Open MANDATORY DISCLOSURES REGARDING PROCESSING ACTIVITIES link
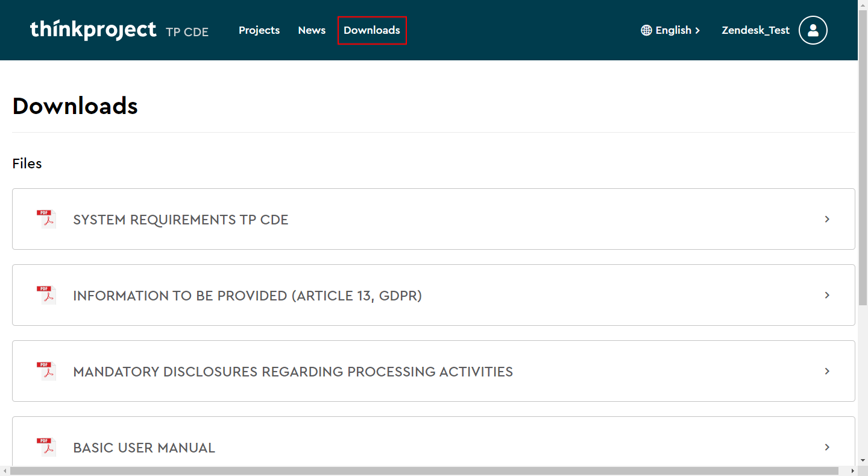 (293, 372)
